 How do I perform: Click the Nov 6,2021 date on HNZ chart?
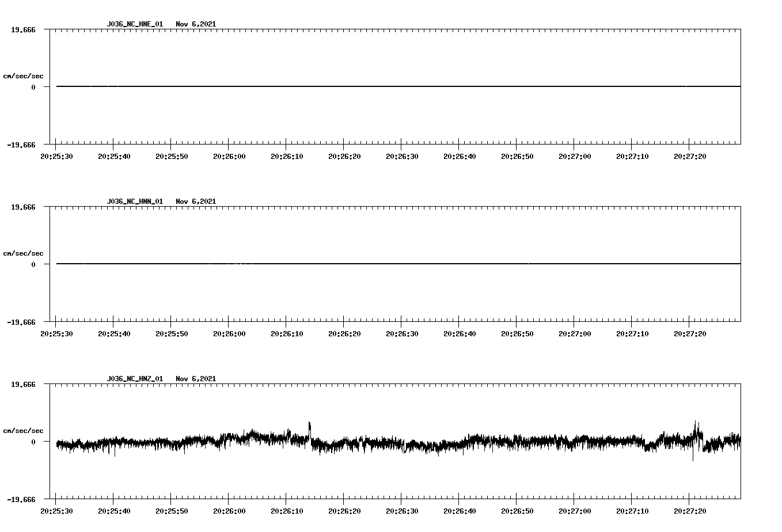point(196,379)
